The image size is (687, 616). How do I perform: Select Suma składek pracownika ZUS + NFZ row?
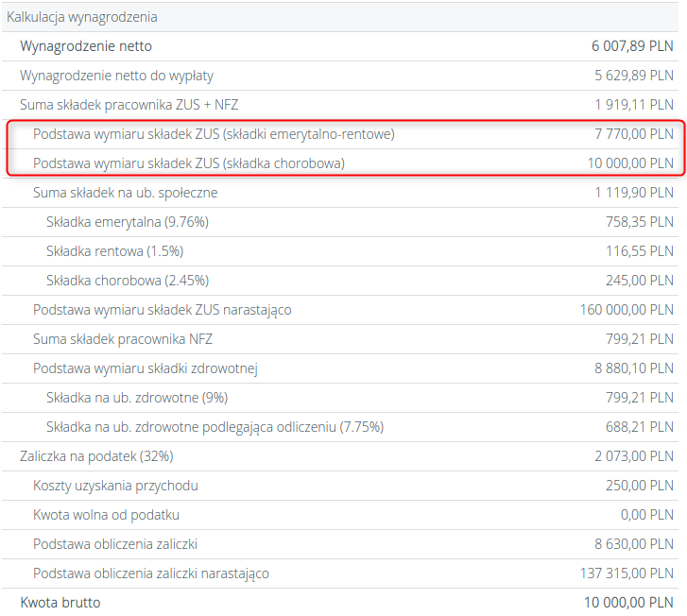136,105
